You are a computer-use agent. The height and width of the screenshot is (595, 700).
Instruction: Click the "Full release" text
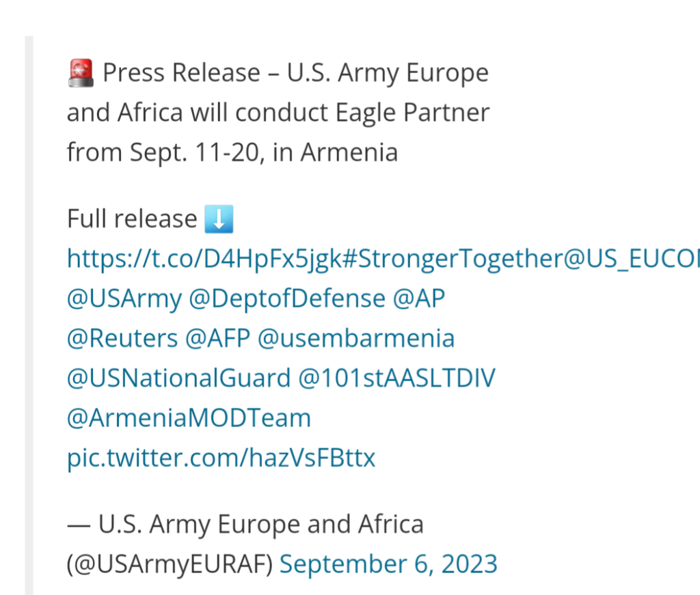pyautogui.click(x=132, y=219)
